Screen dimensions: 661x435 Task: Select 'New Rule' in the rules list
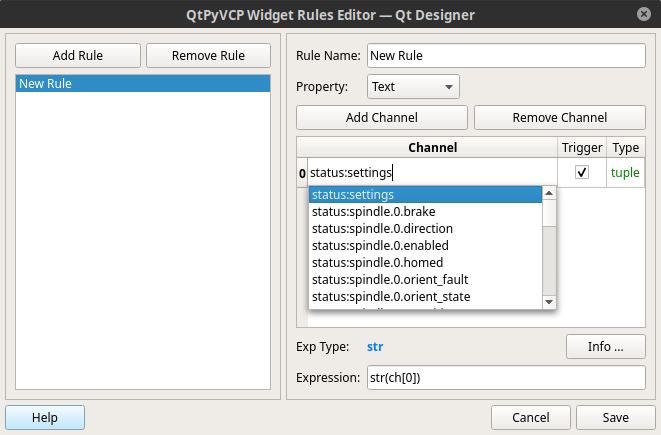(143, 83)
